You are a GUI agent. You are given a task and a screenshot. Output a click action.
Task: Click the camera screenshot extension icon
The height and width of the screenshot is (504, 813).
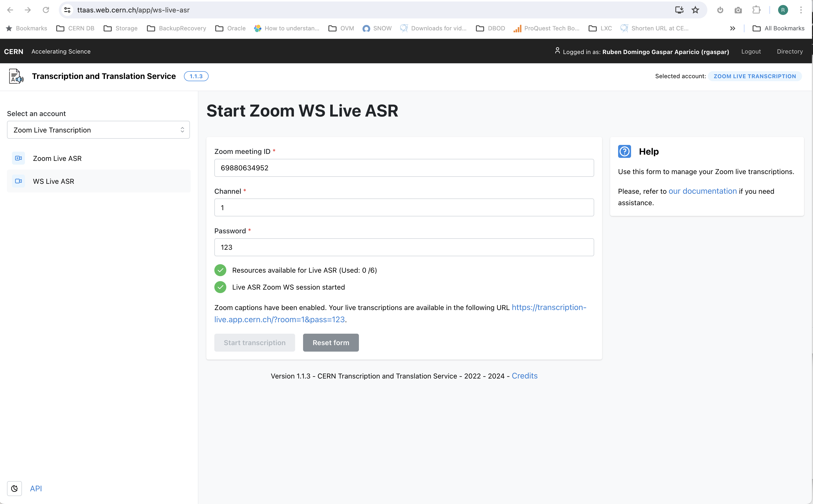pyautogui.click(x=738, y=10)
